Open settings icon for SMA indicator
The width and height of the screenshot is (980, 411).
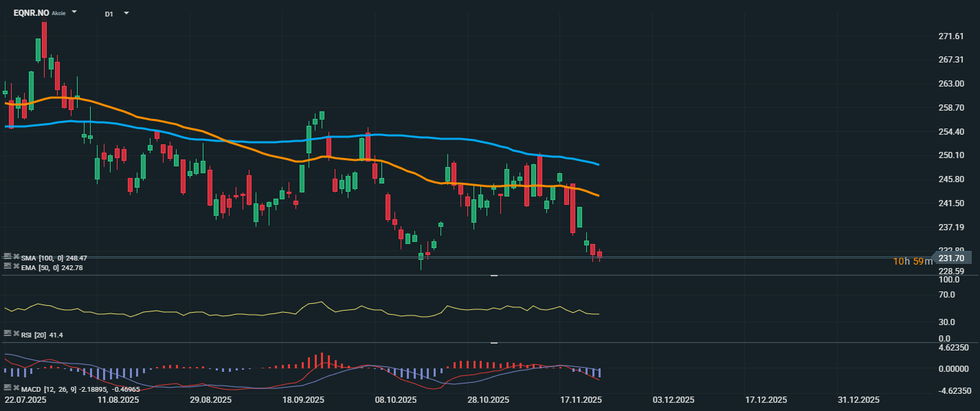(8, 258)
